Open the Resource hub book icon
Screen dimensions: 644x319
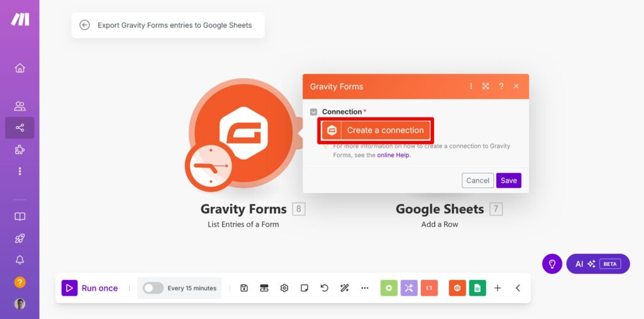(x=19, y=216)
